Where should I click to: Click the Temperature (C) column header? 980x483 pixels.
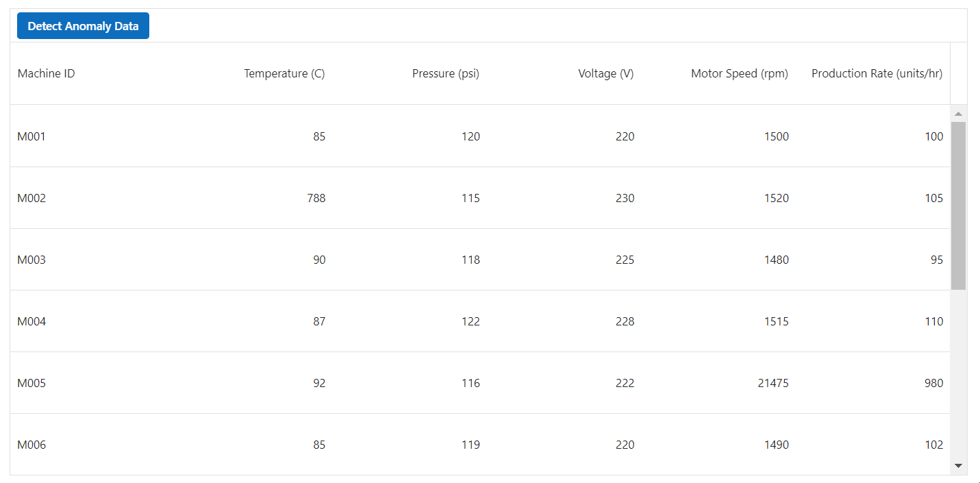284,73
